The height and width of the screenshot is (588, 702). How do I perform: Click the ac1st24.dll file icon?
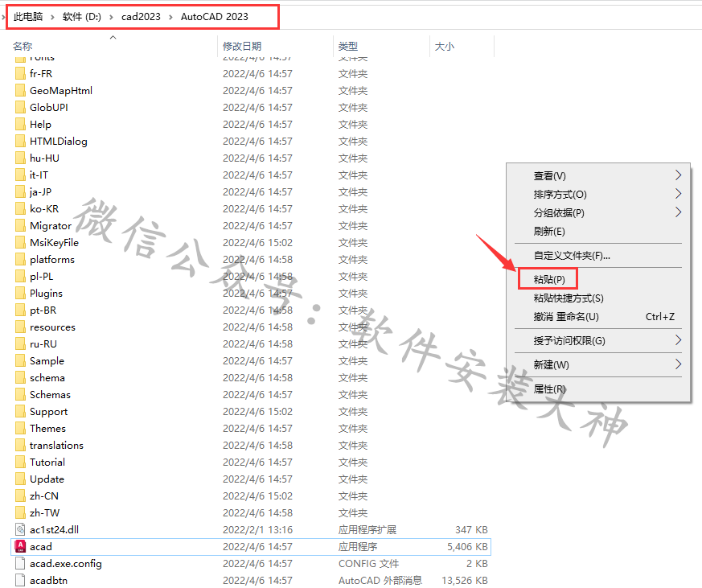(x=20, y=530)
